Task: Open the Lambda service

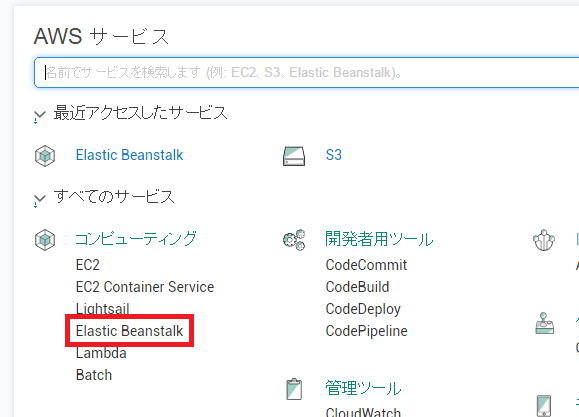Action: [101, 353]
